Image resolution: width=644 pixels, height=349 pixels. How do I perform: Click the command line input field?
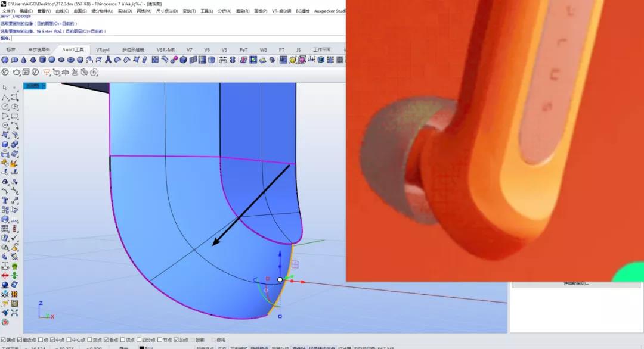[178, 38]
